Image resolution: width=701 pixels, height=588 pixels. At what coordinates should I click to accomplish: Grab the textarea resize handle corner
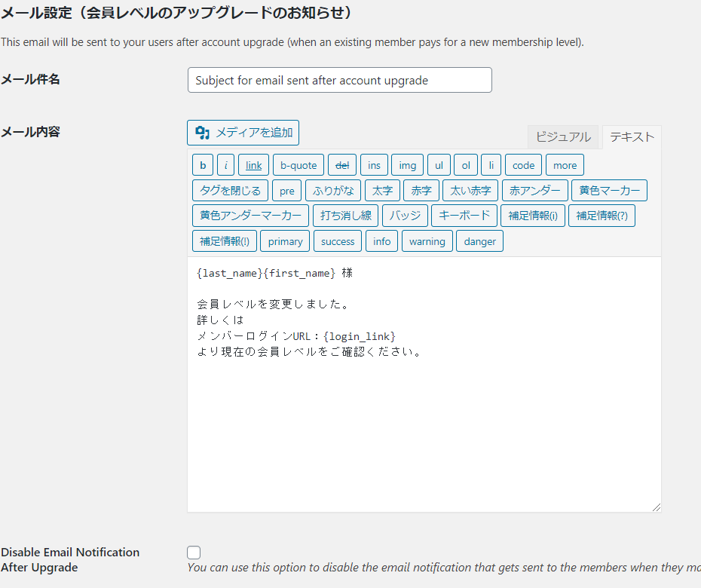[657, 507]
